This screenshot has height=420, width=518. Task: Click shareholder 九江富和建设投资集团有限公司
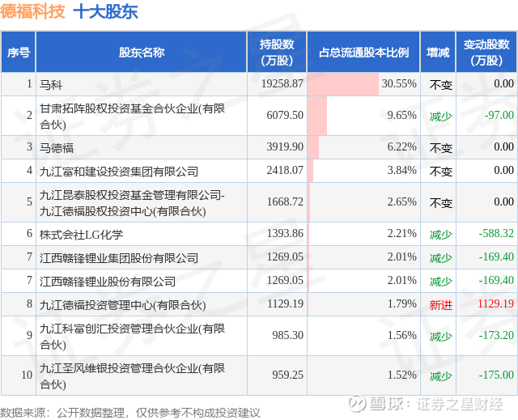tap(119, 171)
